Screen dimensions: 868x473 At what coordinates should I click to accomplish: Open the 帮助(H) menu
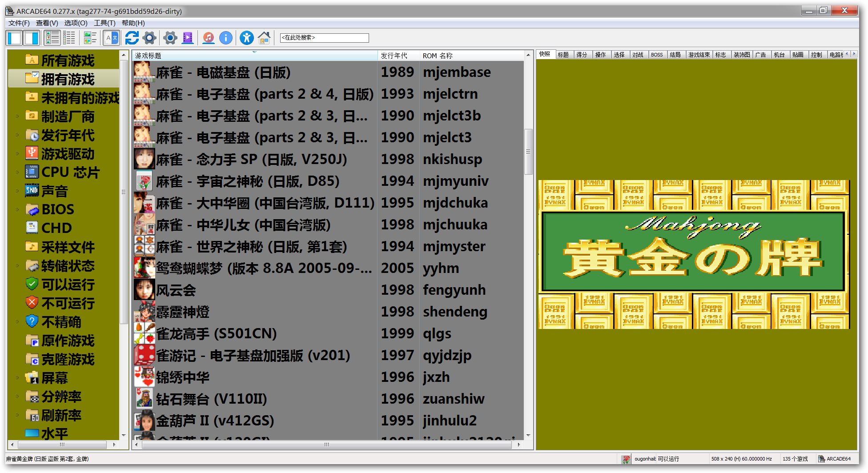pyautogui.click(x=133, y=23)
